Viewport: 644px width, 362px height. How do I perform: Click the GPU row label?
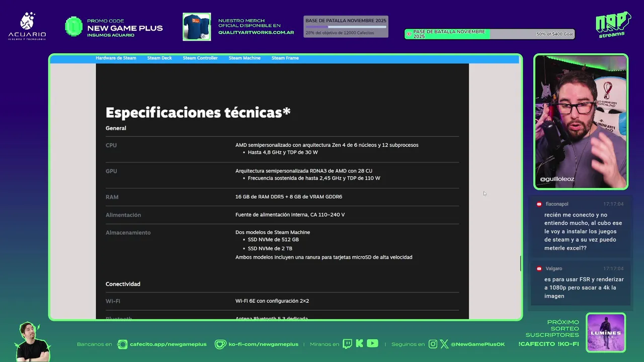[x=111, y=171]
